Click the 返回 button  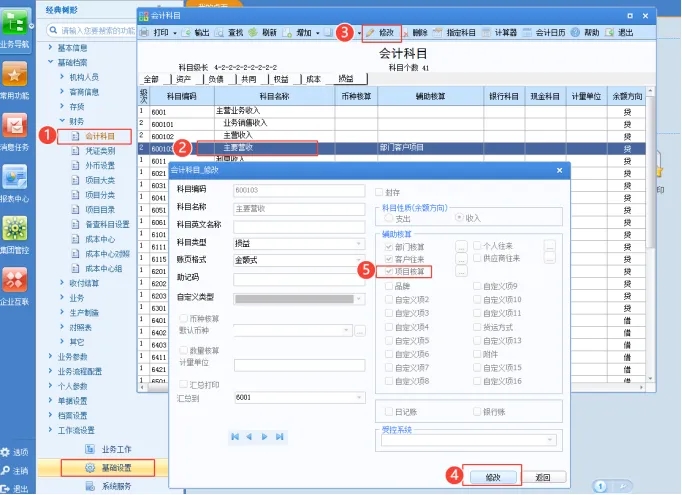(x=543, y=477)
